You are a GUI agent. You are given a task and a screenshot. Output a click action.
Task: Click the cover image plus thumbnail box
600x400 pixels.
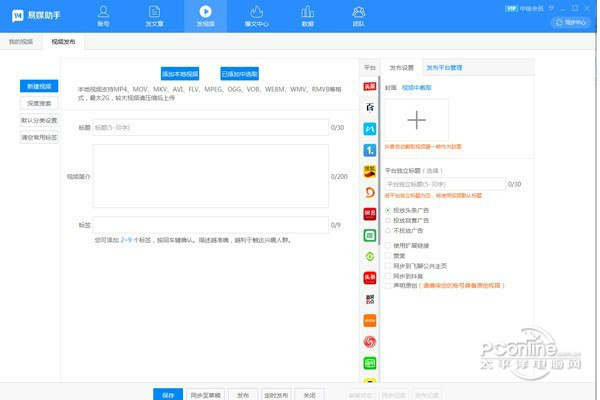417,120
